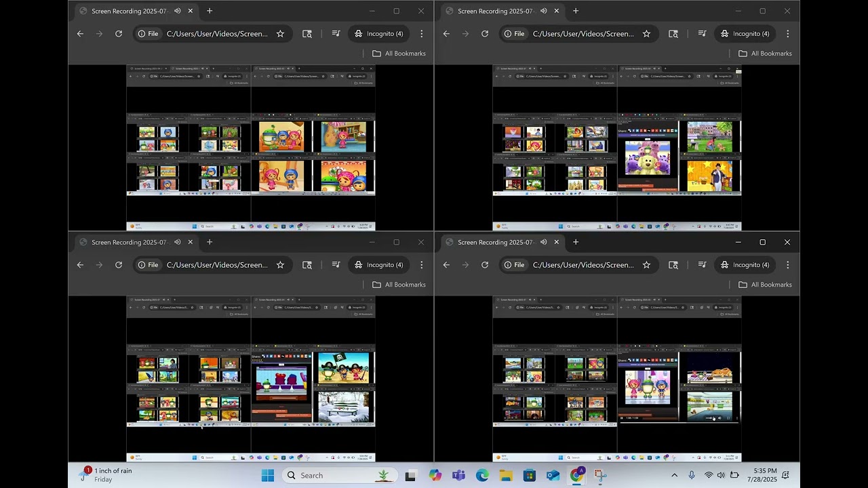868x488 pixels.
Task: Open new tab in bottom-left window
Action: 210,242
